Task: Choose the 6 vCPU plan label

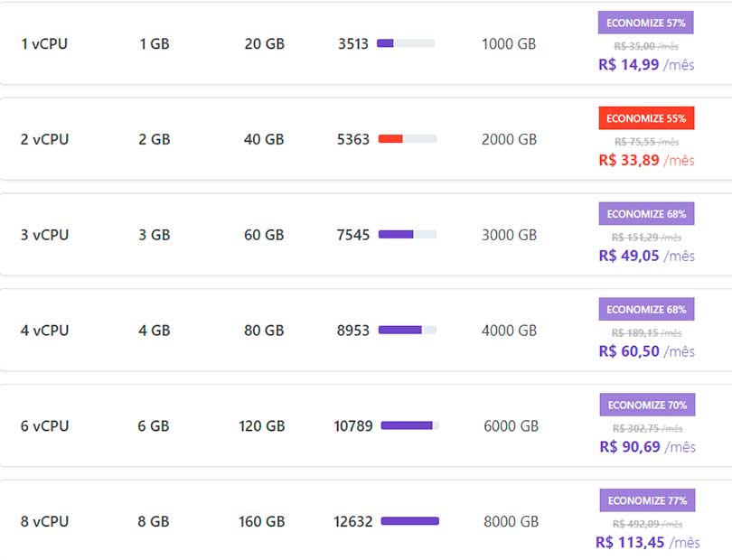Action: point(44,425)
